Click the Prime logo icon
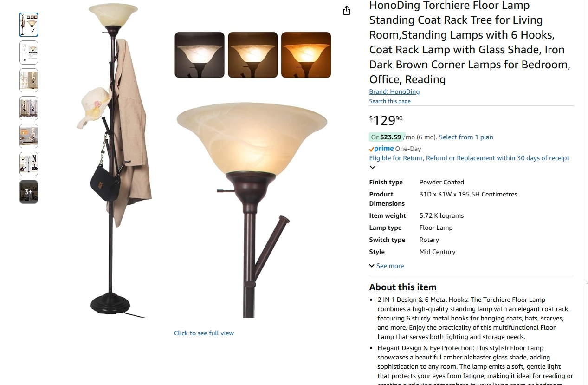The image size is (588, 385). 381,149
